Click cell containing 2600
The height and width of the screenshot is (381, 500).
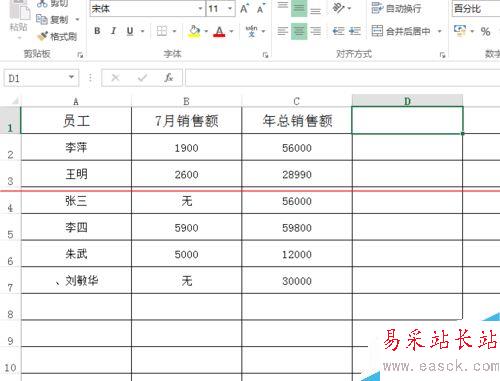coord(186,174)
